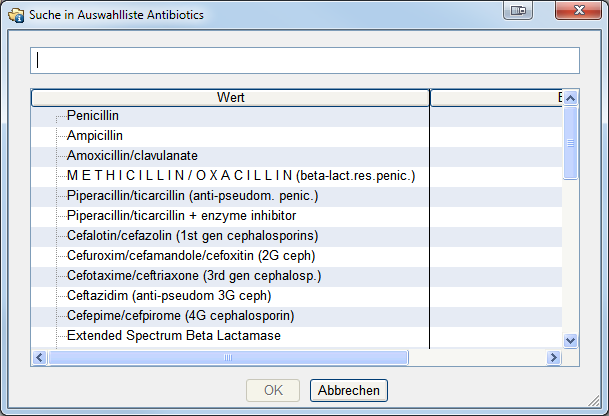Click the restore window icon in title bar
Viewport: 609px width, 416px height.
click(518, 11)
